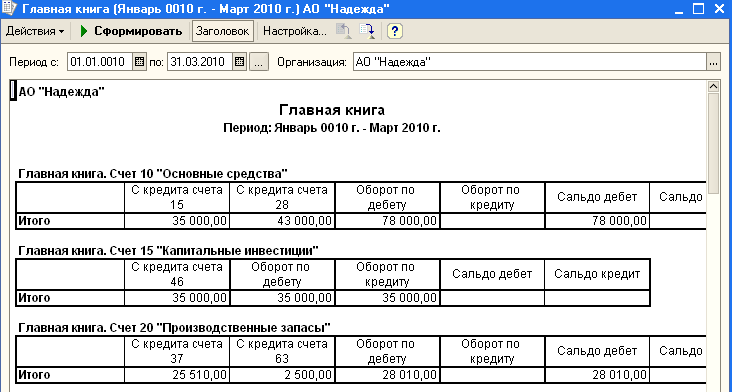Image resolution: width=732 pixels, height=392 pixels.
Task: Click the window document icon in title bar
Action: 9,8
